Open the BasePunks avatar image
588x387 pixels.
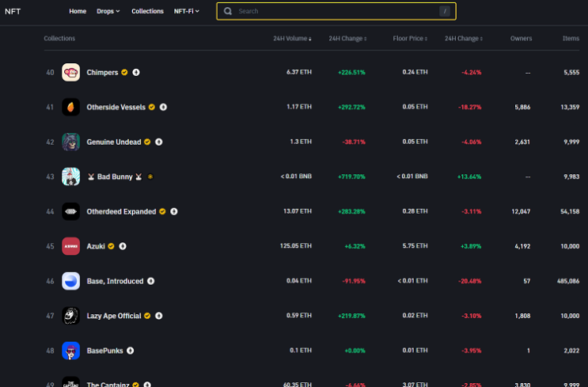tap(71, 351)
